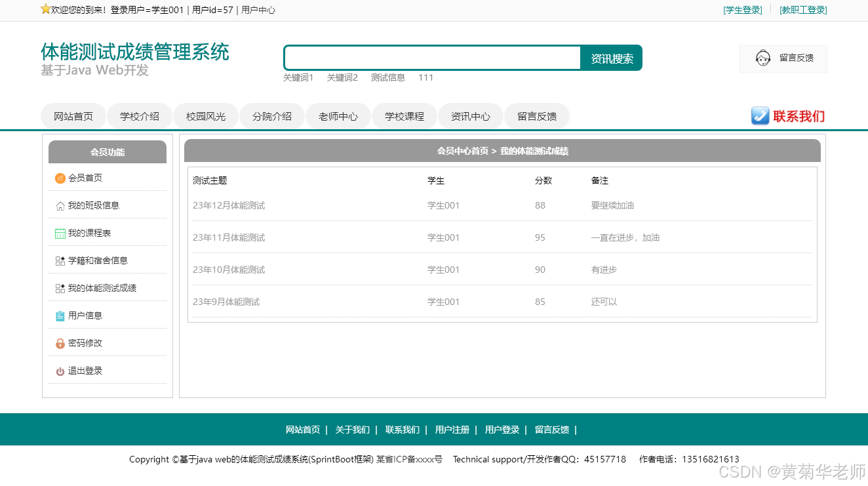Click 用户注册 in the footer menu
868x486 pixels.
pyautogui.click(x=452, y=430)
